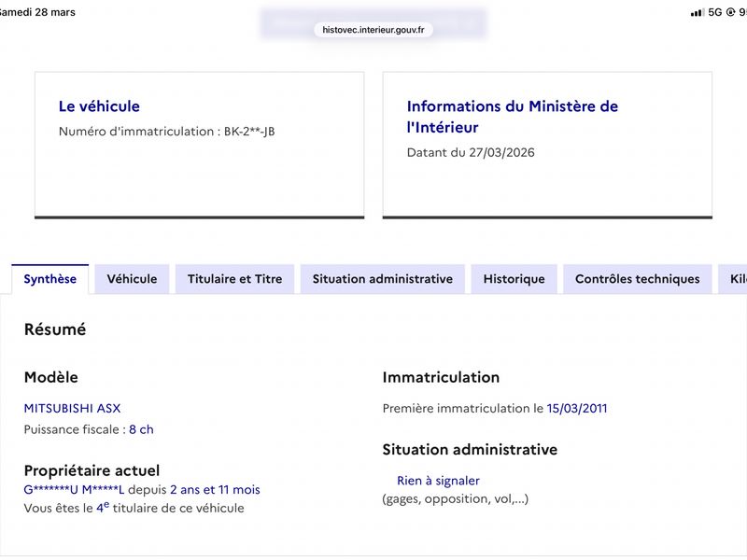Click the 'Numéro d'immatriculation : BK-2**-JB' text
This screenshot has height=560, width=747.
click(167, 132)
